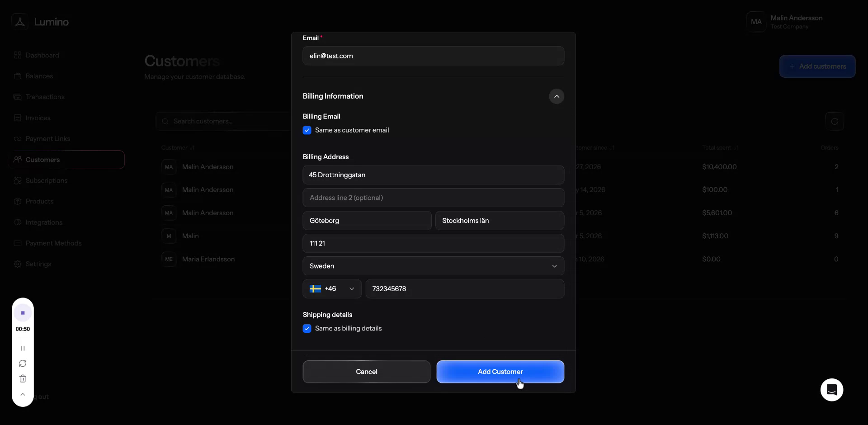Open Products in the sidebar
868x425 pixels.
pos(39,201)
